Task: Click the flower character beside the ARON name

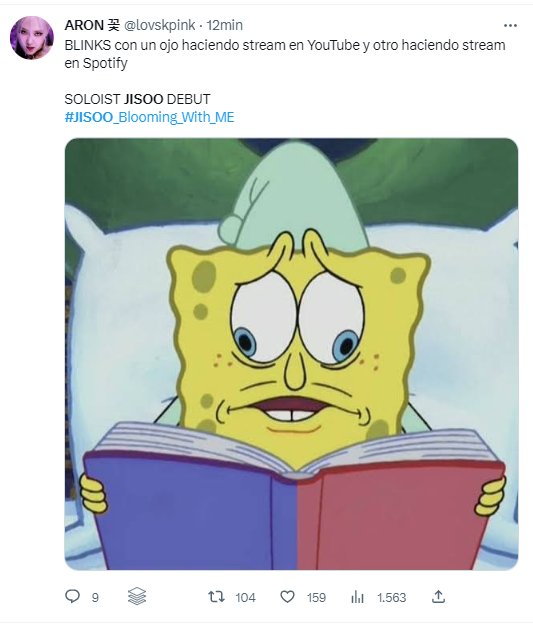Action: coord(113,25)
